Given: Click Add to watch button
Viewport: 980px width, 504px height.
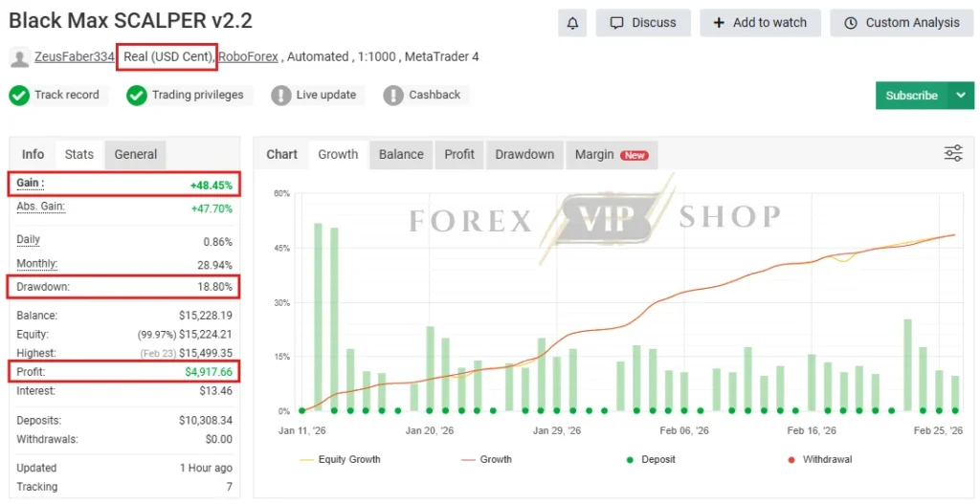Looking at the screenshot, I should click(x=760, y=23).
